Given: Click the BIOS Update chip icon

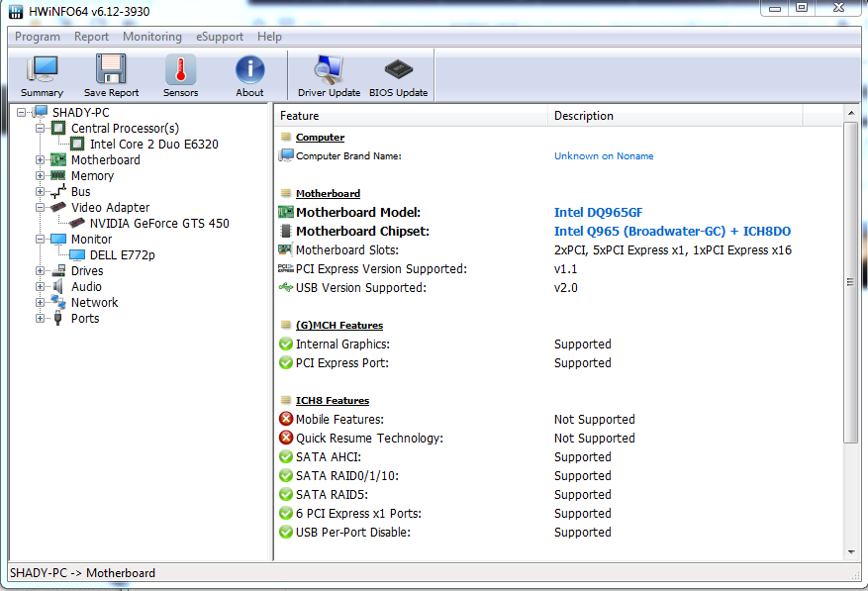Looking at the screenshot, I should click(x=399, y=69).
